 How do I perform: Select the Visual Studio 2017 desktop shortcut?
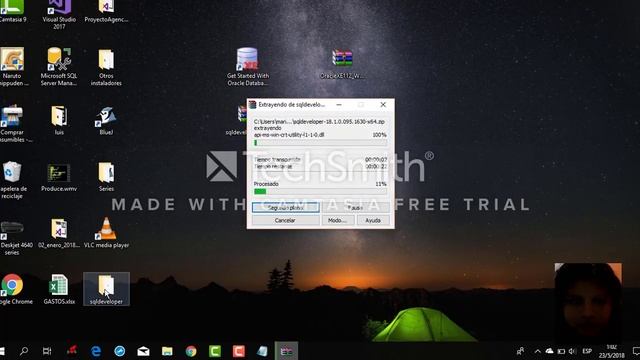click(59, 15)
